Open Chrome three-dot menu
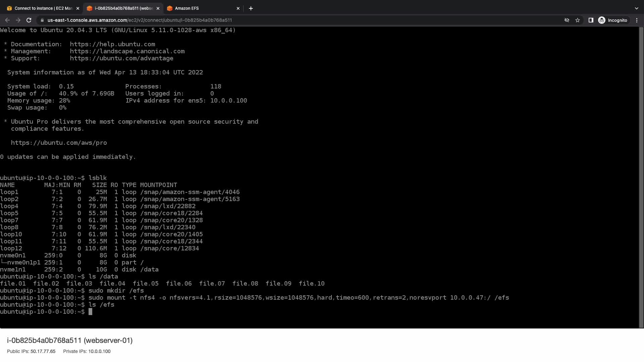Screen dimensions: 644x362 pos(637,20)
